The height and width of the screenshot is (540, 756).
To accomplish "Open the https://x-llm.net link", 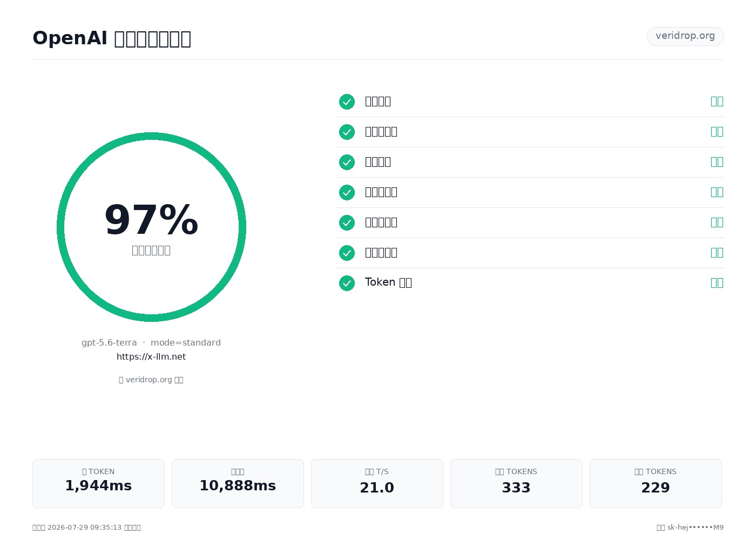I will (x=151, y=357).
